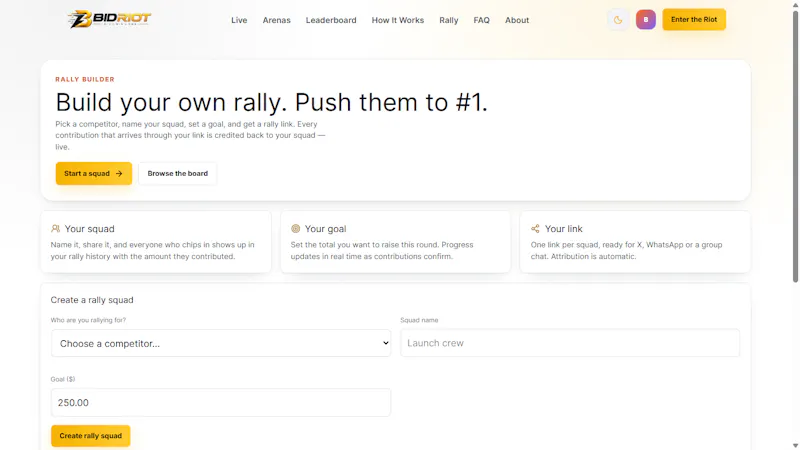Click the BidRiot logo
The width and height of the screenshot is (800, 450).
tap(109, 19)
